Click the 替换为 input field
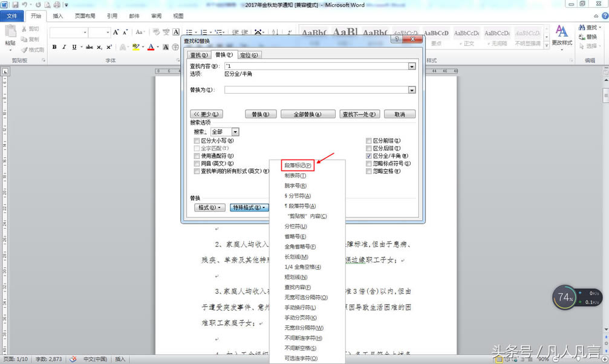This screenshot has height=364, width=609. click(316, 90)
